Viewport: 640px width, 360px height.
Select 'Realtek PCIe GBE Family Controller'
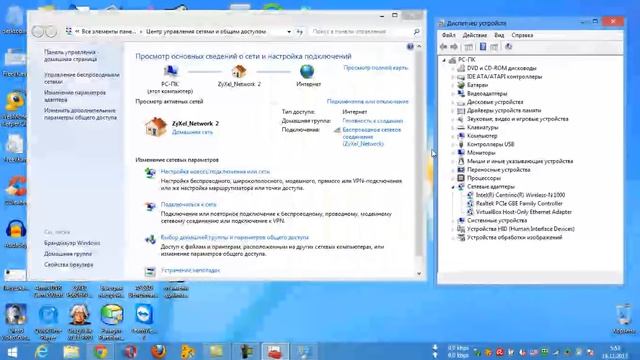tap(519, 204)
